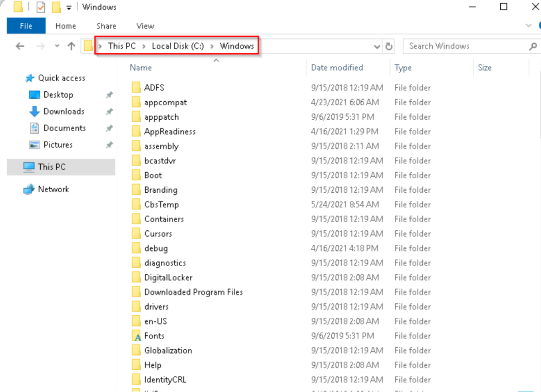Screen dimensions: 541x392
Task: Select the Branding folder icon
Action: 136,190
